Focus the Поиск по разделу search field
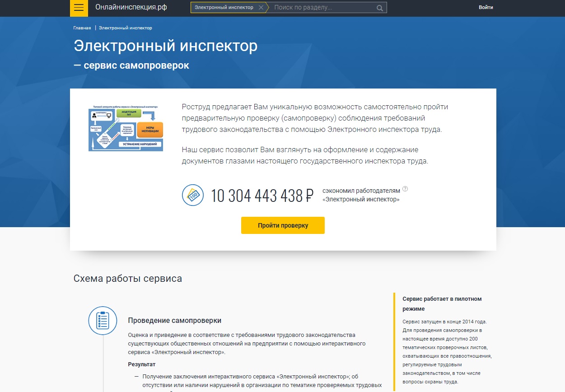The width and height of the screenshot is (565, 392). click(x=323, y=8)
